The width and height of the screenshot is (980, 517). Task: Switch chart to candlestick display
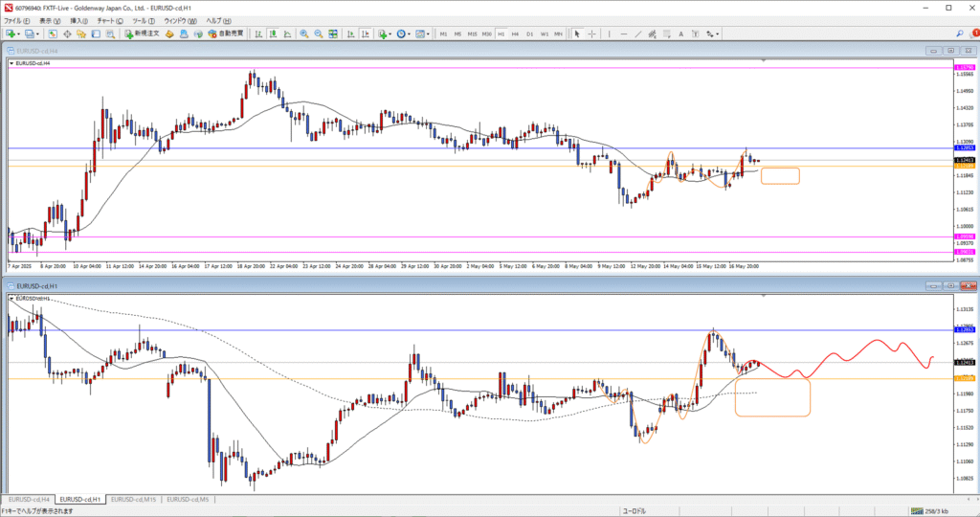(x=271, y=34)
